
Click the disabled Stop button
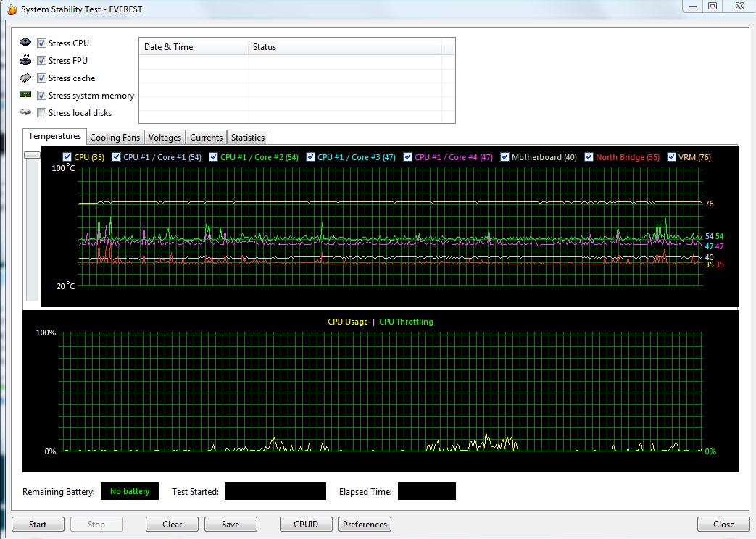pyautogui.click(x=96, y=524)
